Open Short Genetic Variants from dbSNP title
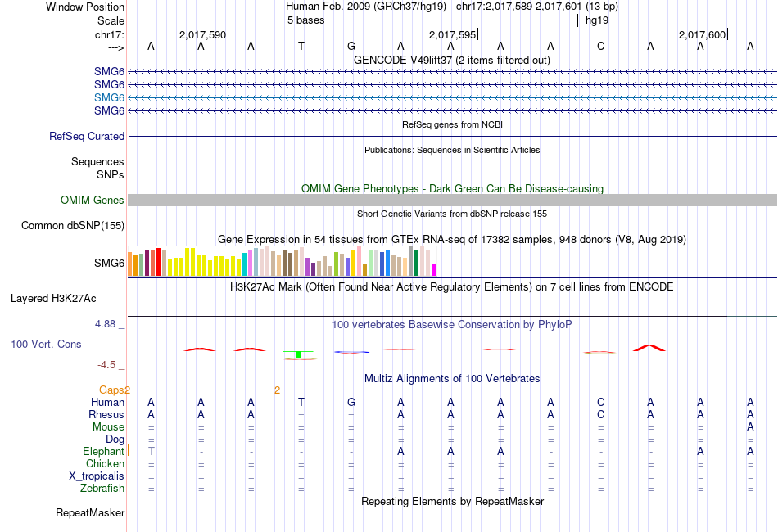 452,214
